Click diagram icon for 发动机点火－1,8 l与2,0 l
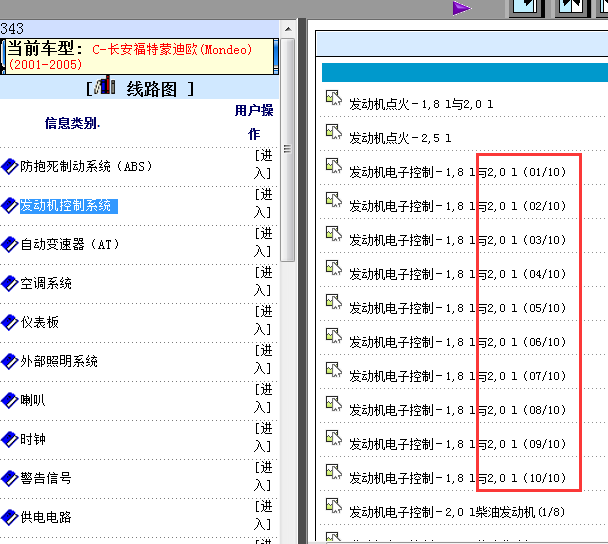The image size is (608, 544). pos(334,98)
